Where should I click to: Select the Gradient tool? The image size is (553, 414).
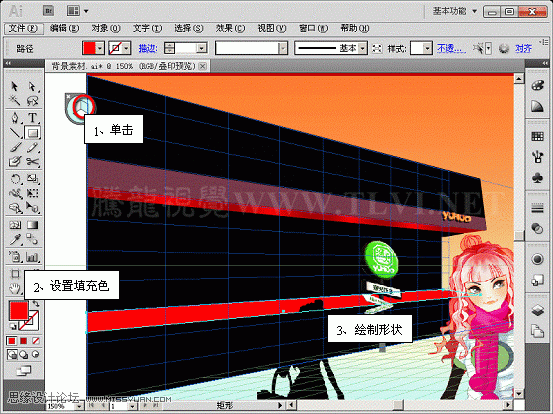point(32,225)
